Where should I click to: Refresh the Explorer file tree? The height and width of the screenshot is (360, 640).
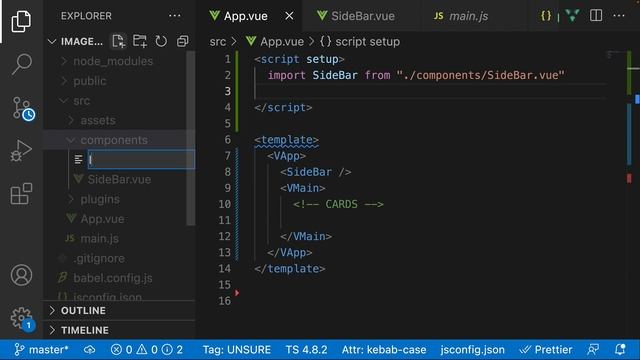point(161,41)
